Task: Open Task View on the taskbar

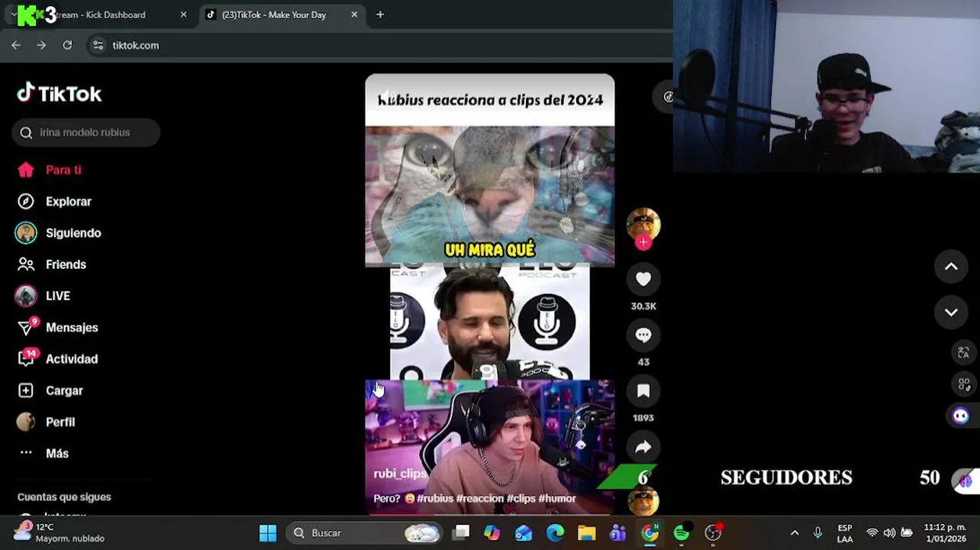Action: point(461,532)
